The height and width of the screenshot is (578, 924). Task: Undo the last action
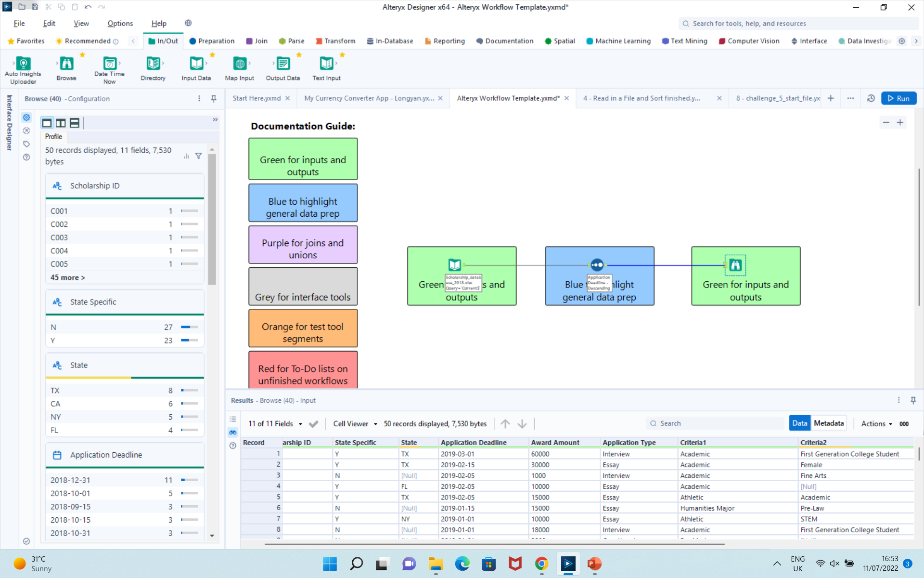tap(88, 7)
